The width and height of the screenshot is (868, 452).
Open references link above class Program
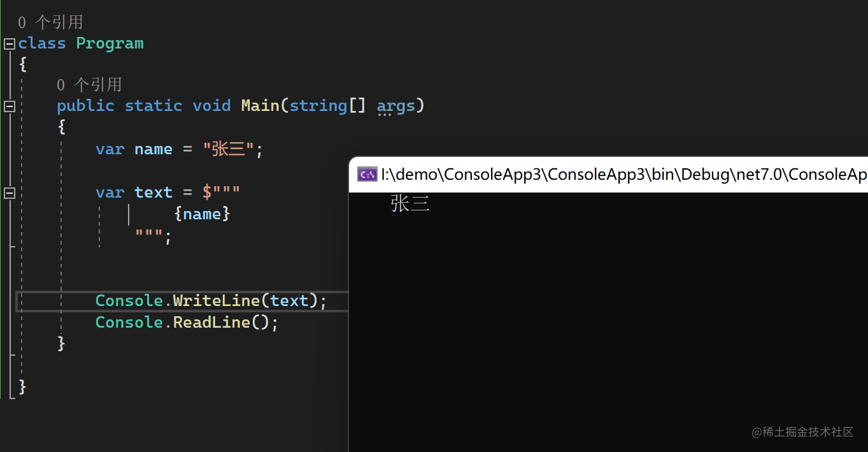pos(50,22)
